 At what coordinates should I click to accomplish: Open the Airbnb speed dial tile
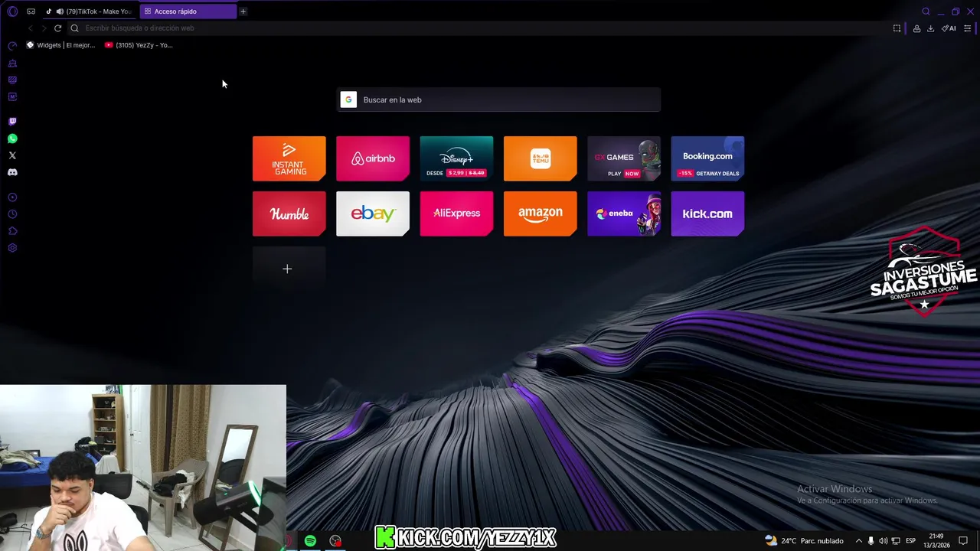373,158
